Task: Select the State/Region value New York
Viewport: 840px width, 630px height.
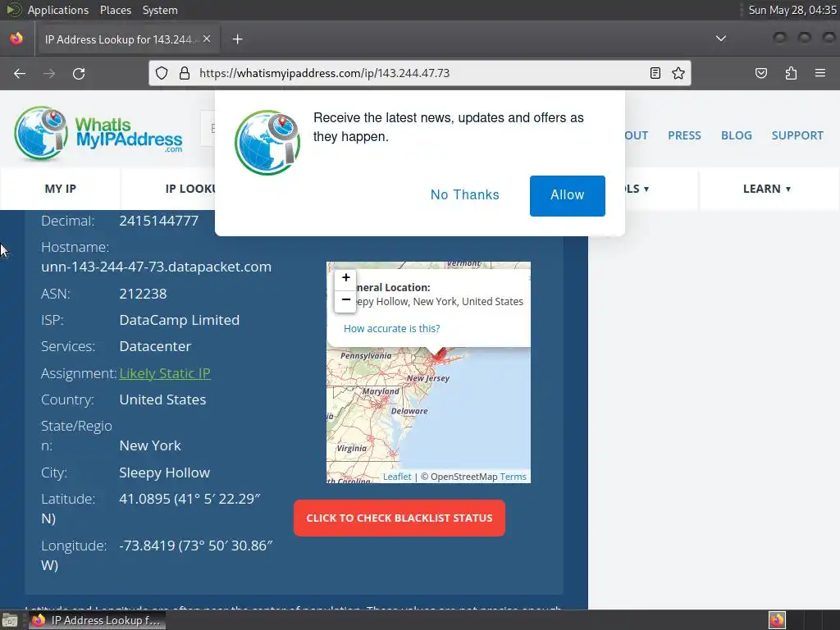Action: 150,445
